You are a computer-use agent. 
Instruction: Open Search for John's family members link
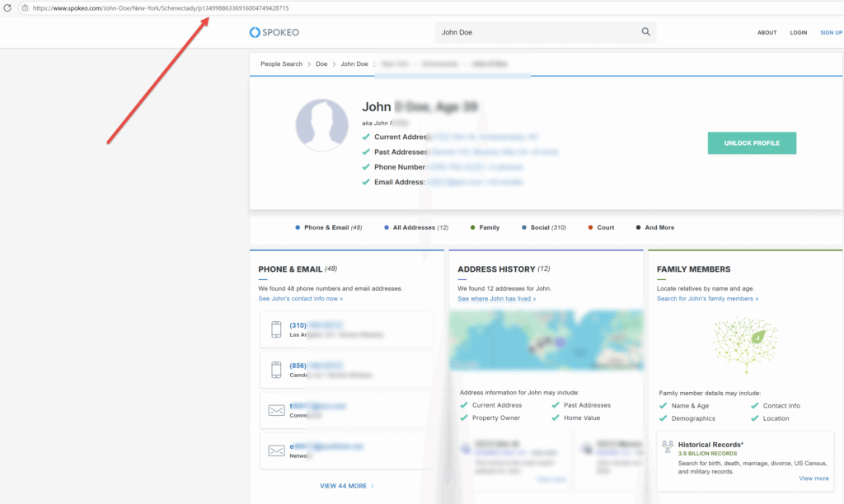pyautogui.click(x=707, y=298)
